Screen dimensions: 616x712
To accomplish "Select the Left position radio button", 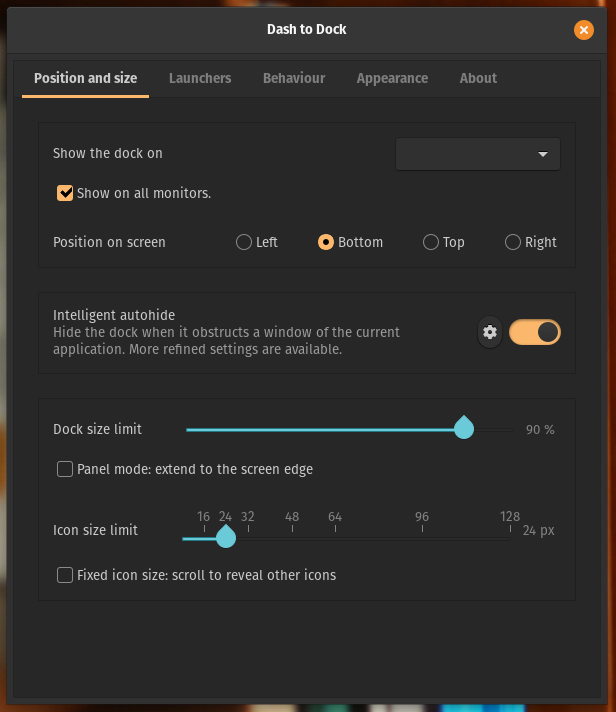I will point(244,242).
